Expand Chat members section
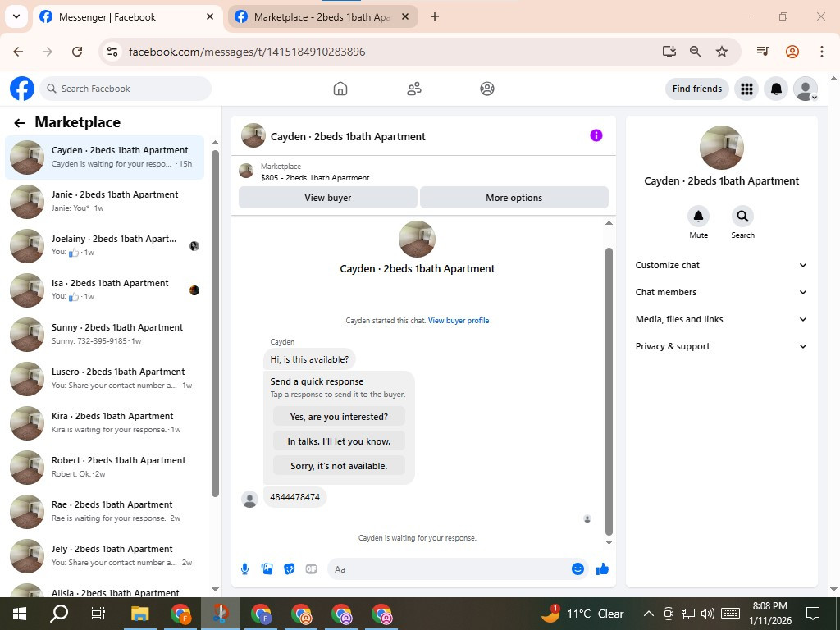840x630 pixels. 721,292
